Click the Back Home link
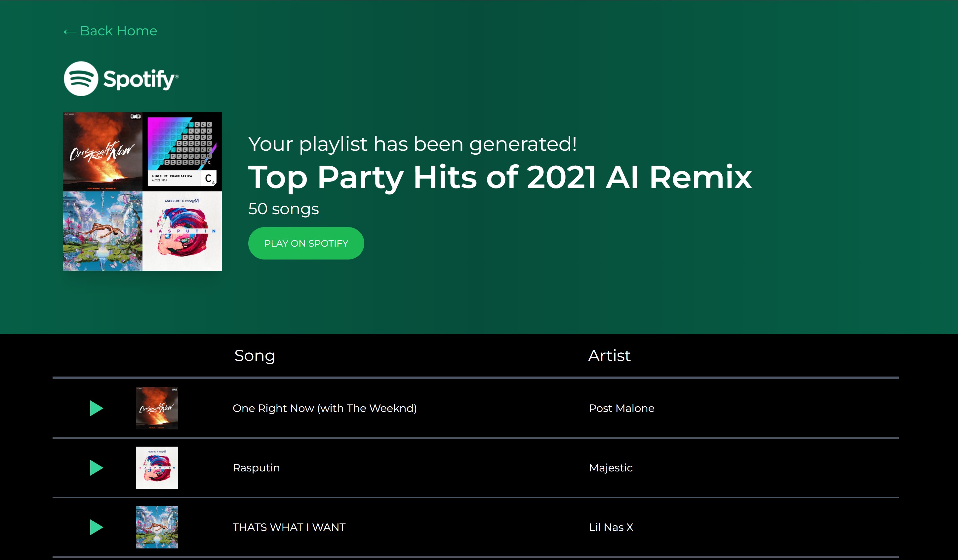This screenshot has width=958, height=560. [110, 31]
